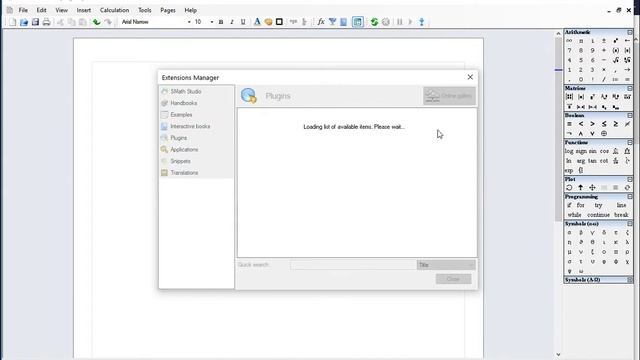The width and height of the screenshot is (640, 360).
Task: Insert the factorial operator in Arithmetic
Action: pyautogui.click(x=593, y=80)
